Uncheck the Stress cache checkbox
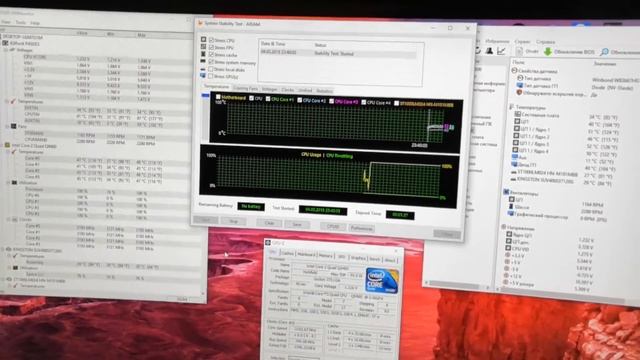The height and width of the screenshot is (360, 640). (211, 54)
